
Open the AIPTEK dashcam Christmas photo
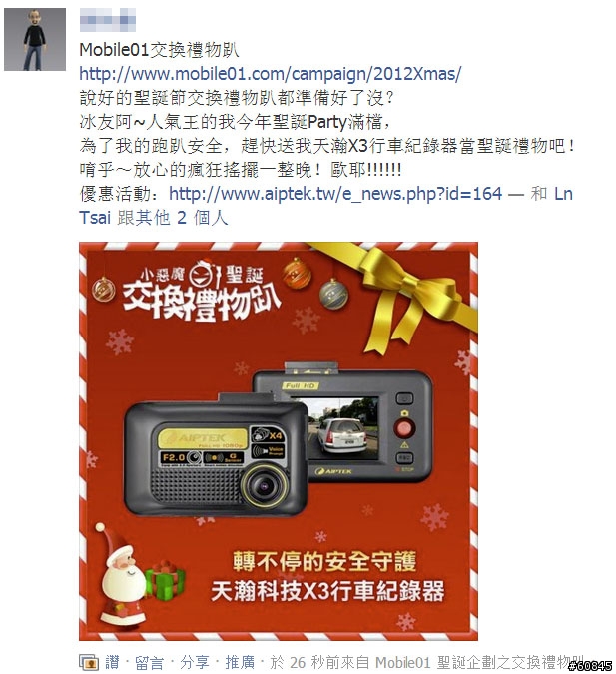point(279,441)
